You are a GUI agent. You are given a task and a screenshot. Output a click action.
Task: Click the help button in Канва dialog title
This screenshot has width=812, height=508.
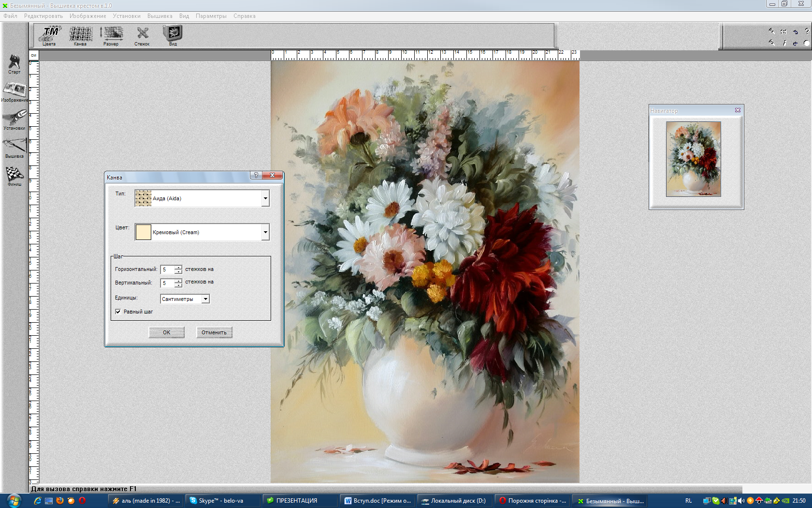pyautogui.click(x=256, y=175)
